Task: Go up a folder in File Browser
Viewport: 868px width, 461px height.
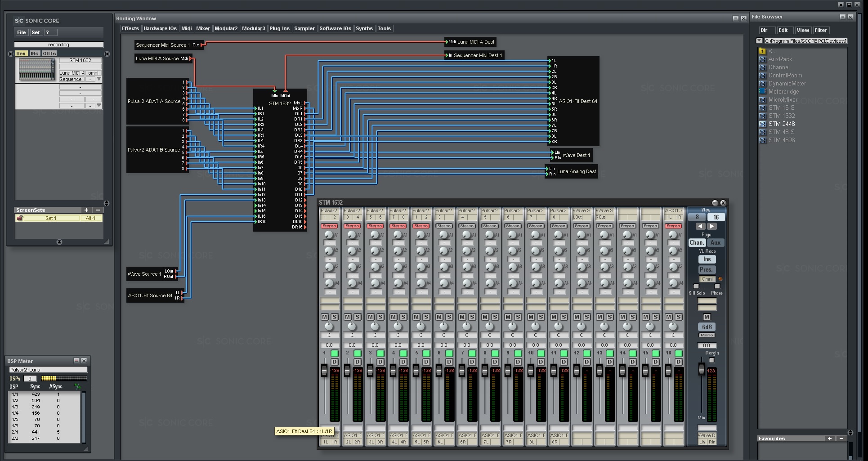Action: (762, 51)
